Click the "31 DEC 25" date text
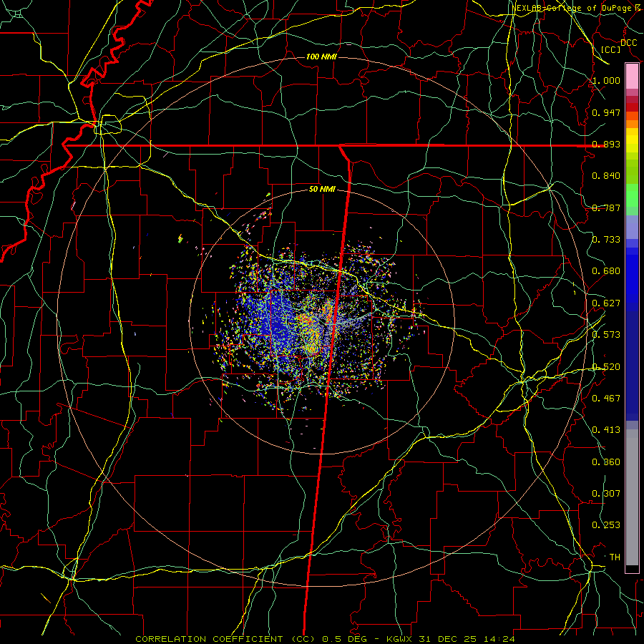The height and width of the screenshot is (644, 644). pos(447,639)
